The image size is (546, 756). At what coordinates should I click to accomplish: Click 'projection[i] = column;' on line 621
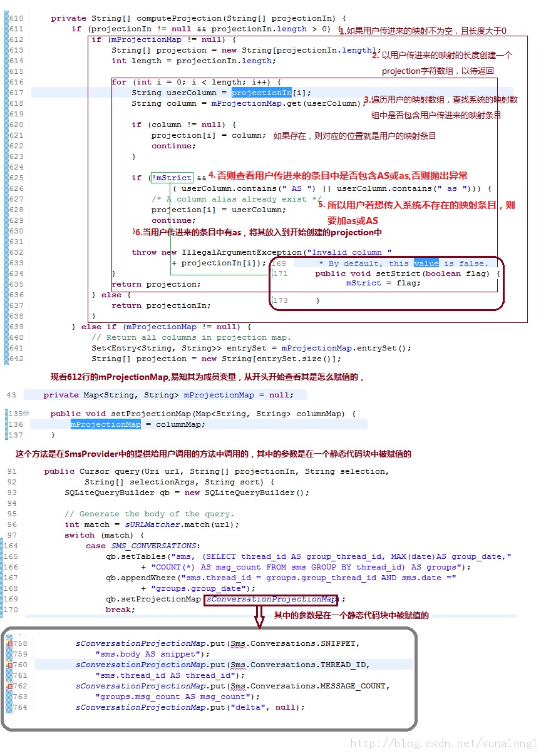pyautogui.click(x=209, y=135)
